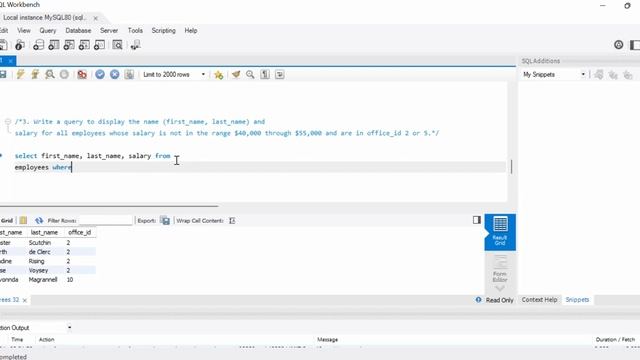
Task: Open the Limit to 2000 rows dropdown
Action: [x=174, y=74]
